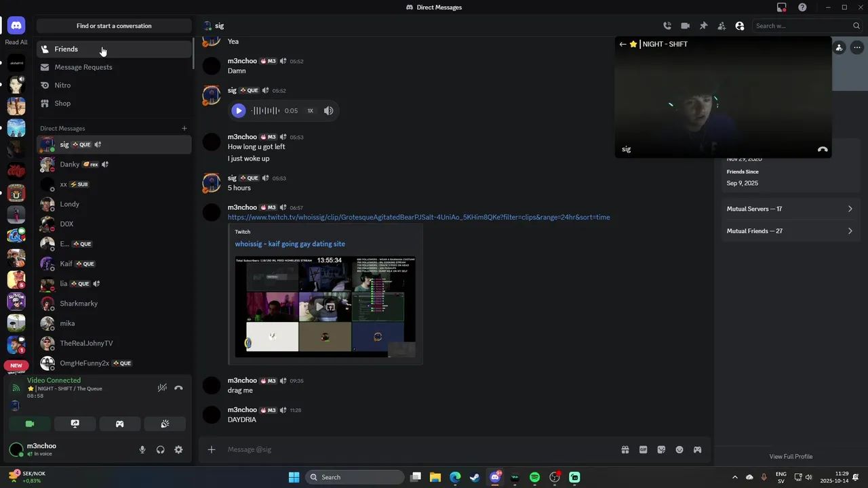Open the DM with Danky
This screenshot has width=868, height=488.
point(114,164)
